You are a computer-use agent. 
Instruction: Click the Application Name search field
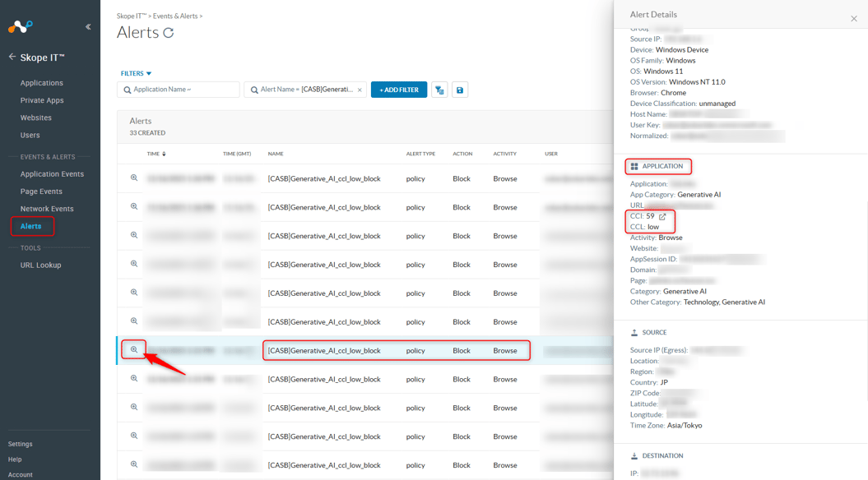pyautogui.click(x=179, y=90)
